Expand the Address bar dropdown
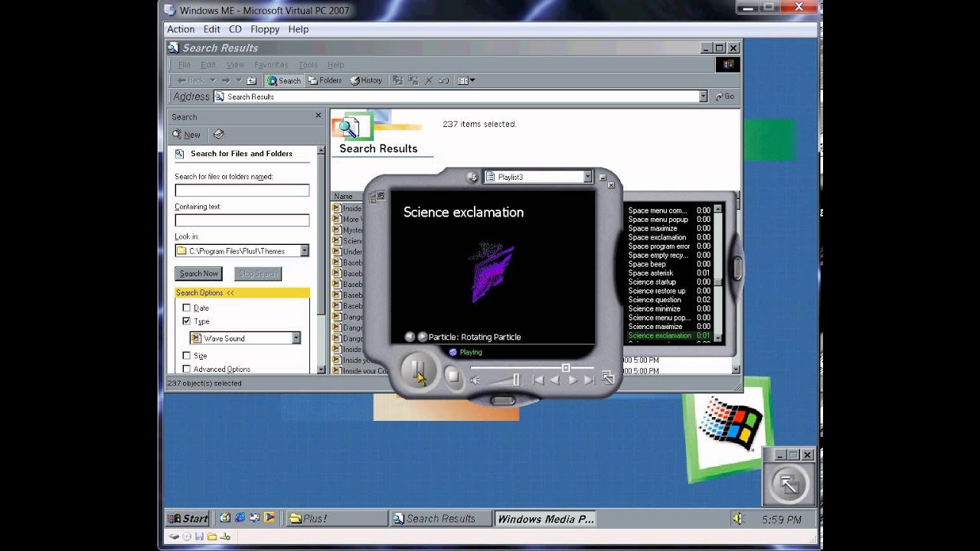Viewport: 980px width, 551px height. pyautogui.click(x=703, y=96)
